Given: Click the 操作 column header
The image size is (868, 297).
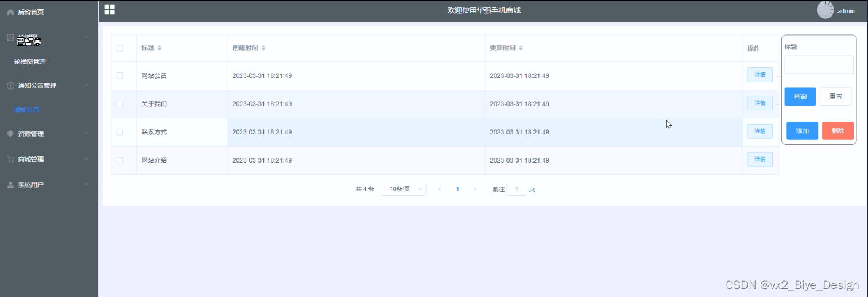Looking at the screenshot, I should point(754,48).
